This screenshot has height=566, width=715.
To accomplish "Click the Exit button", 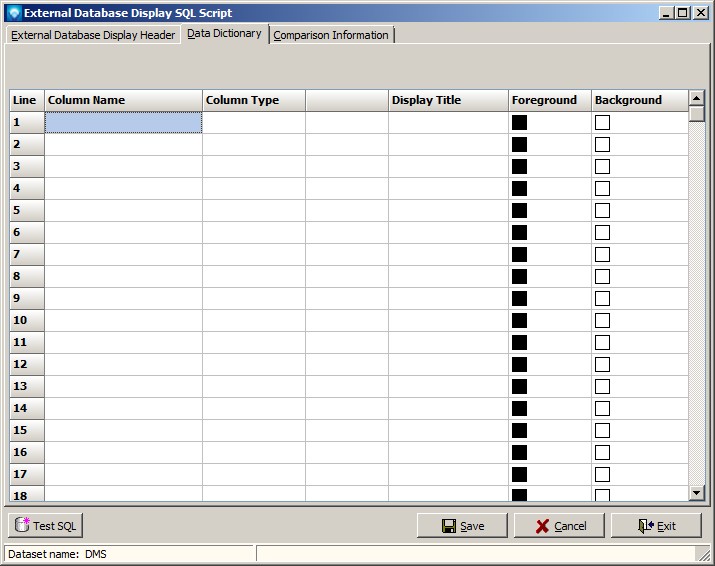I will [x=656, y=526].
